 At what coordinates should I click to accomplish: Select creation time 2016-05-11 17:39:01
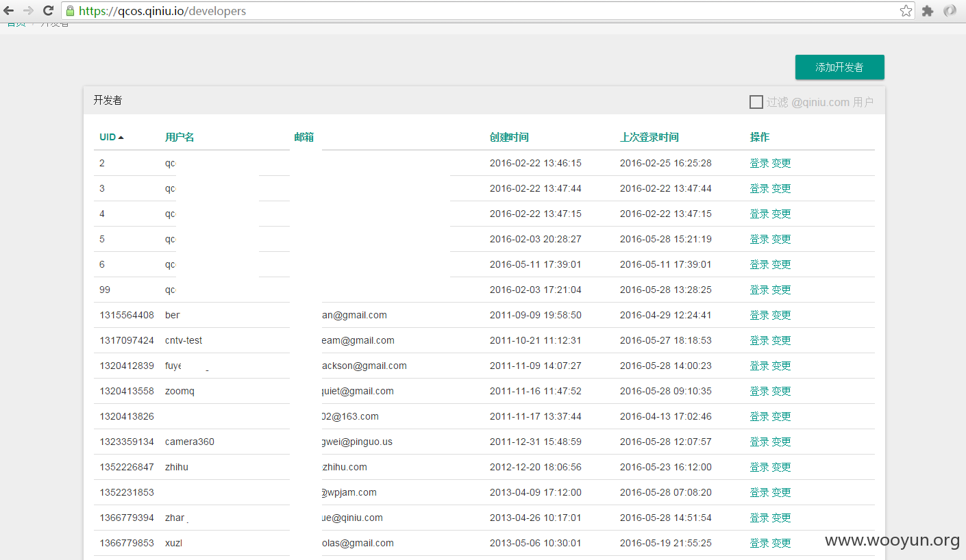pos(536,264)
